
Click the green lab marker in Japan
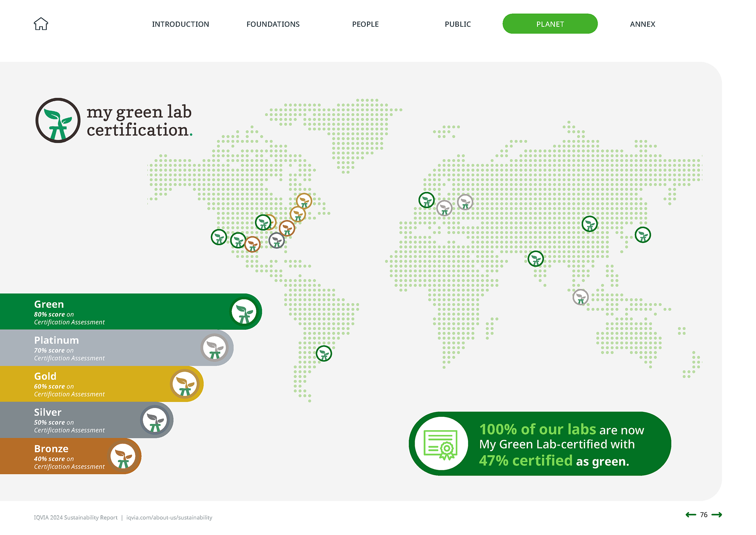(643, 235)
